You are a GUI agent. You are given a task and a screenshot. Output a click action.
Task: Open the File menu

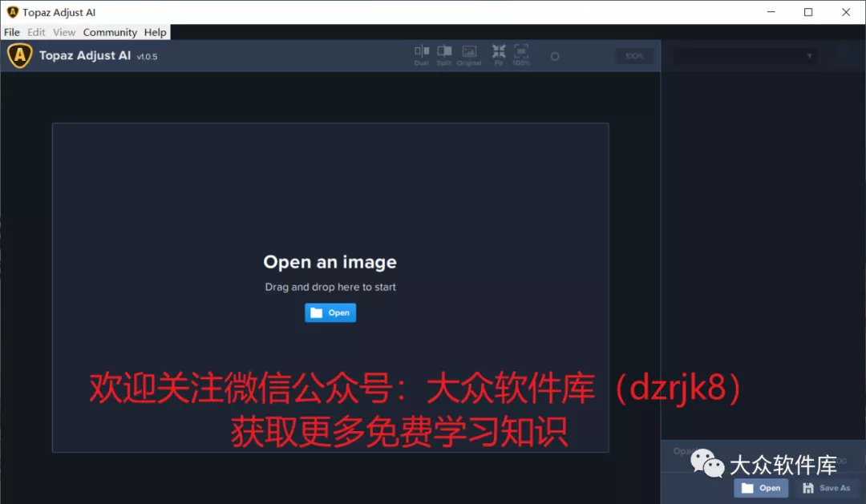[x=12, y=32]
